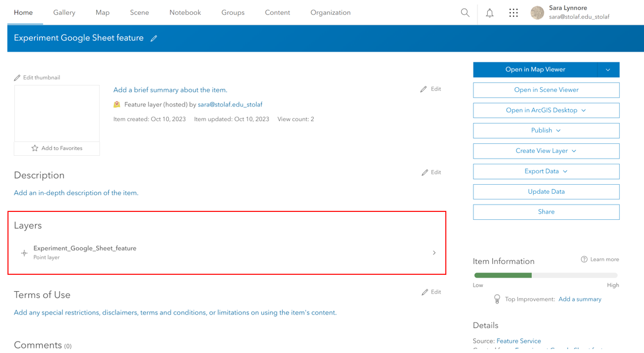Open the Experiment_Google_Sheet_feature layer row
Viewport: 644px width, 353px height.
pos(227,253)
